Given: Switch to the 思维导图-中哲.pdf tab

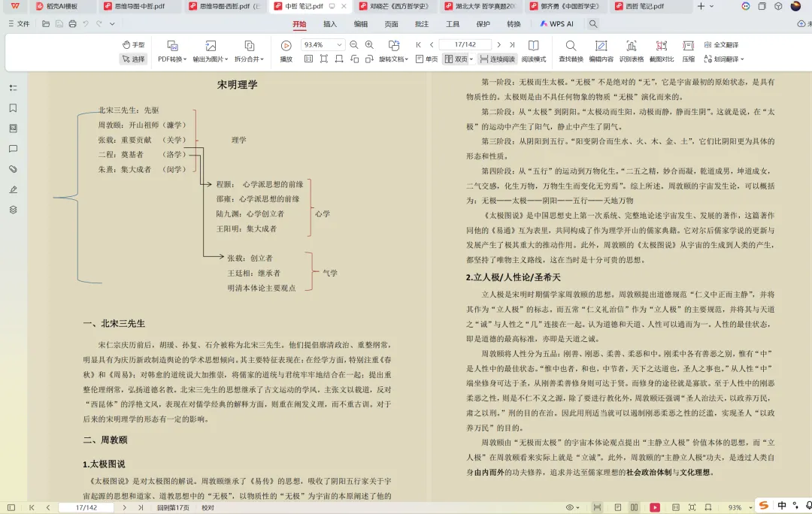Looking at the screenshot, I should point(139,6).
